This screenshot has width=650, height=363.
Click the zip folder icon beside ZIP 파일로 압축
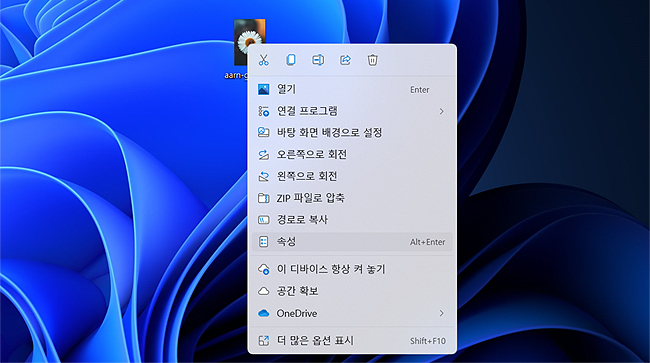(x=264, y=198)
